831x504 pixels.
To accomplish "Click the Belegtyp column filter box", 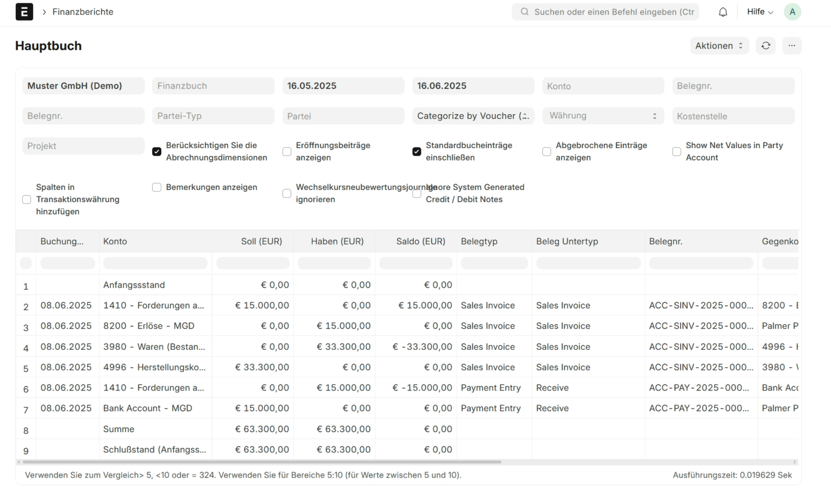I will pyautogui.click(x=494, y=263).
